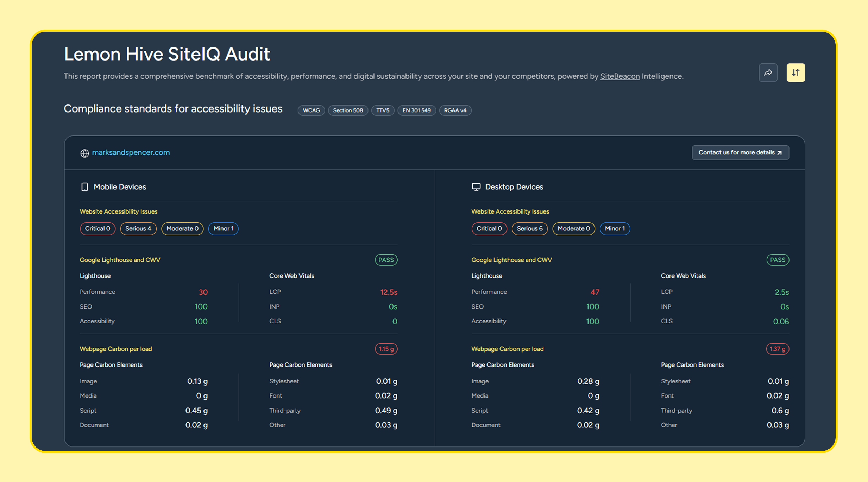Image resolution: width=868 pixels, height=482 pixels.
Task: Click the desktop Moderate 0 badge
Action: point(573,228)
